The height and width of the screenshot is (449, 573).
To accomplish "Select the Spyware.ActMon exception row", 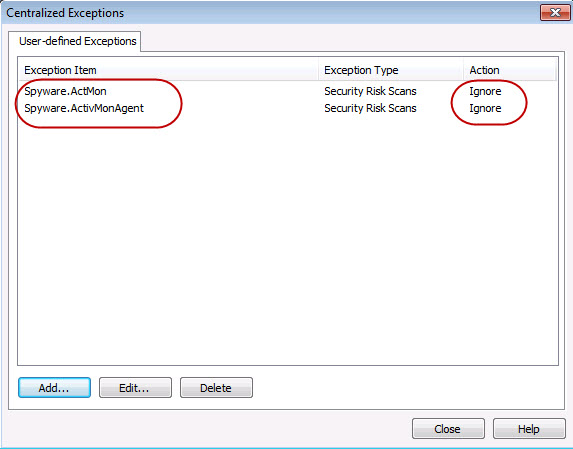I will (x=288, y=91).
